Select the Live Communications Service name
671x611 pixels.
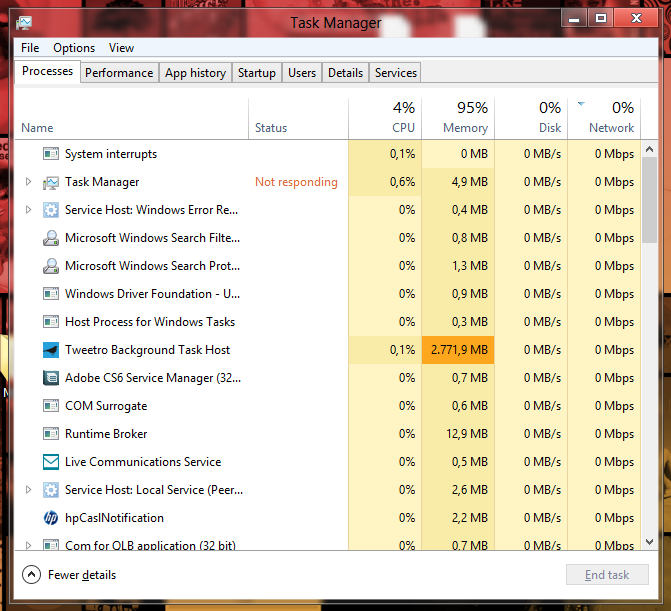pos(143,462)
